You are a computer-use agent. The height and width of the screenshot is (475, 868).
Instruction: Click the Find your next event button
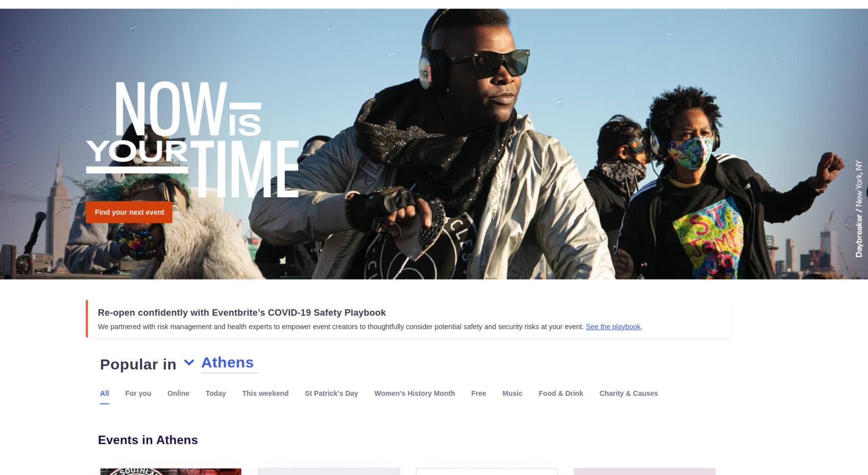click(x=129, y=212)
